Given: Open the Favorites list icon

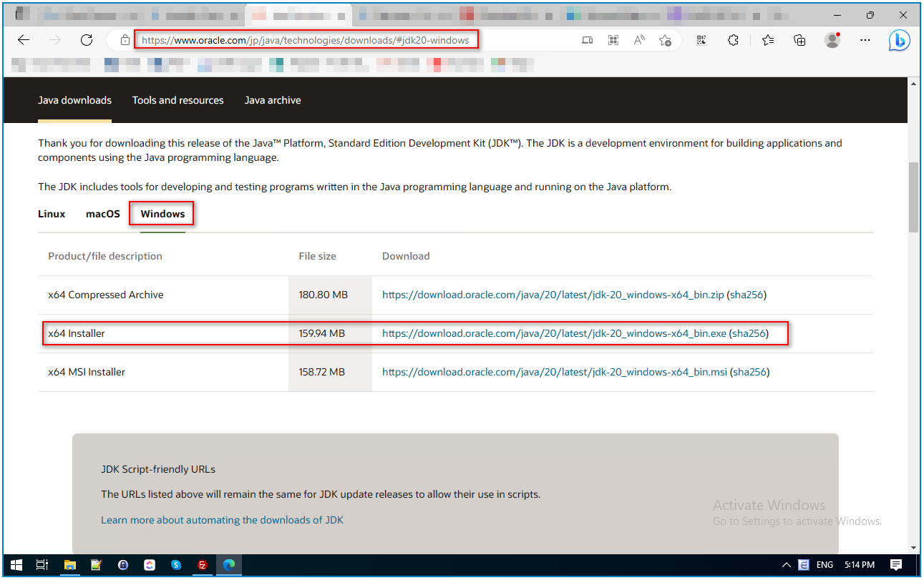Looking at the screenshot, I should pyautogui.click(x=768, y=40).
